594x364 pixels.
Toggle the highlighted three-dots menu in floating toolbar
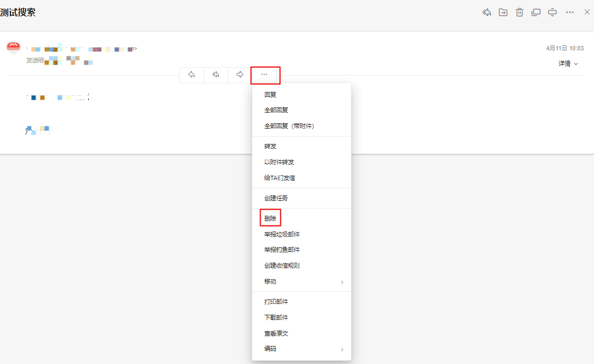pyautogui.click(x=265, y=74)
